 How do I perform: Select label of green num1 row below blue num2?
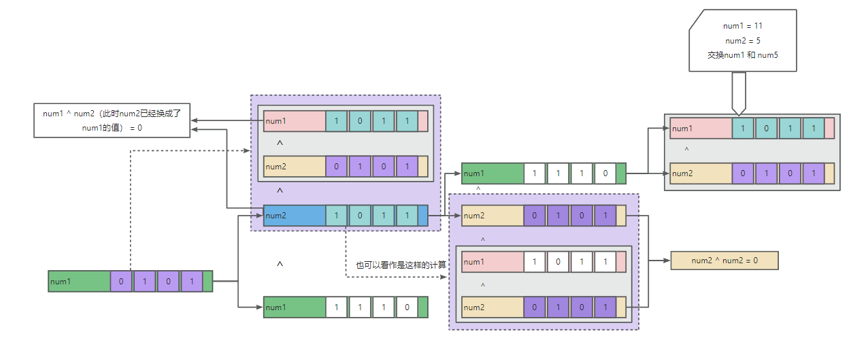[x=295, y=307]
